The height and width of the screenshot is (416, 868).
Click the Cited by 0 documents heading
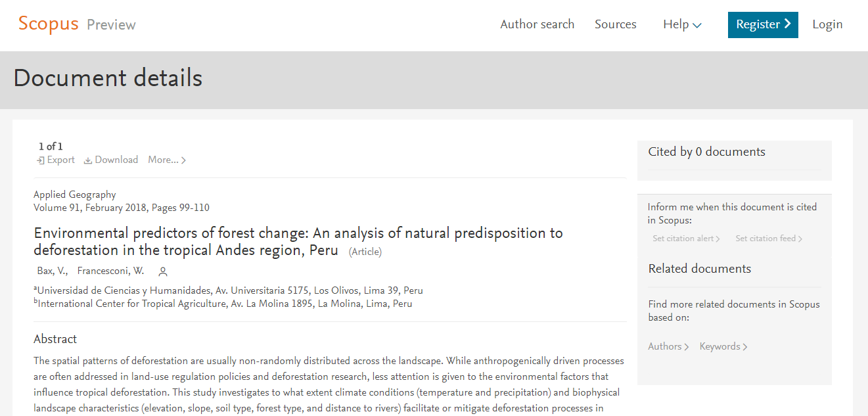click(x=707, y=152)
